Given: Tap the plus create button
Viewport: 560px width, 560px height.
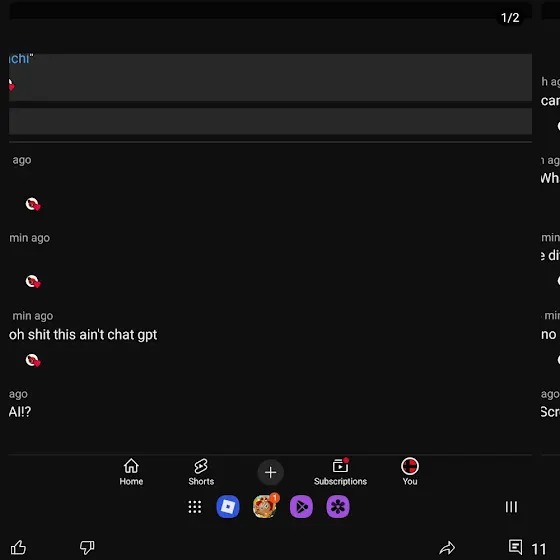Looking at the screenshot, I should click(x=270, y=472).
